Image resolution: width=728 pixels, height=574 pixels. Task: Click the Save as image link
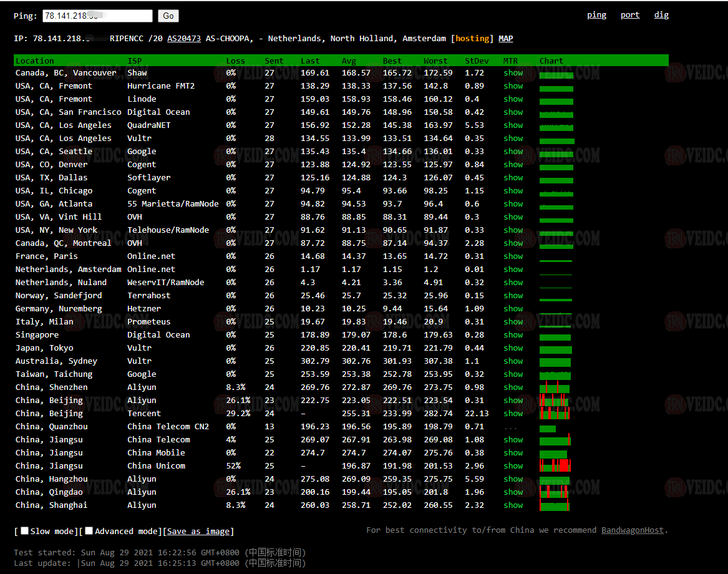[x=198, y=532]
